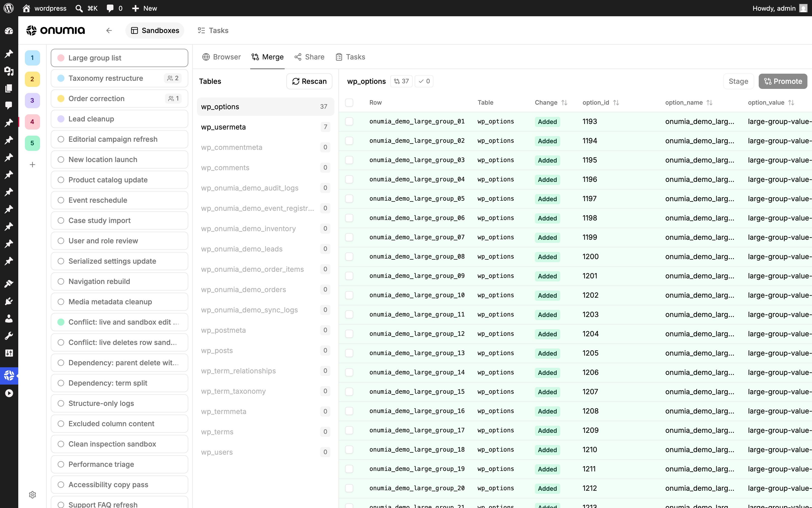812x508 pixels.
Task: Open the sandbox Tasks tab next to Share
Action: (x=350, y=57)
